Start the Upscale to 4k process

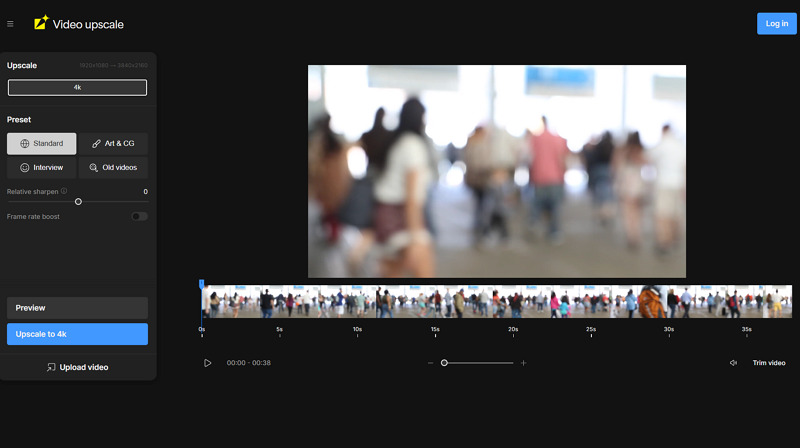point(77,334)
